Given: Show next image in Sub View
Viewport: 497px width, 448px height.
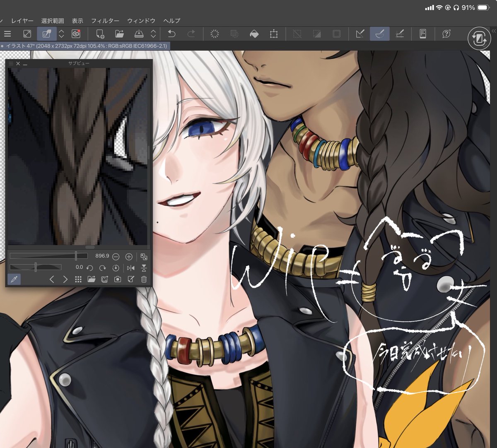Looking at the screenshot, I should [65, 279].
